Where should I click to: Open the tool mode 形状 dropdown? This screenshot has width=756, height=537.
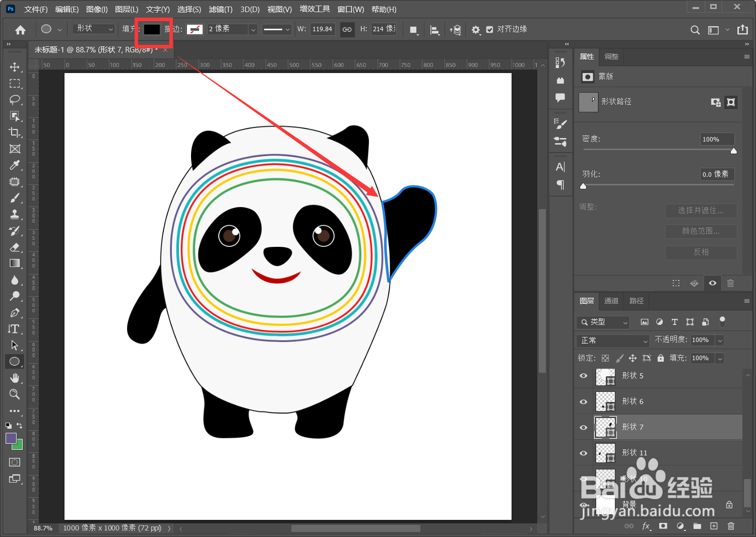(94, 29)
